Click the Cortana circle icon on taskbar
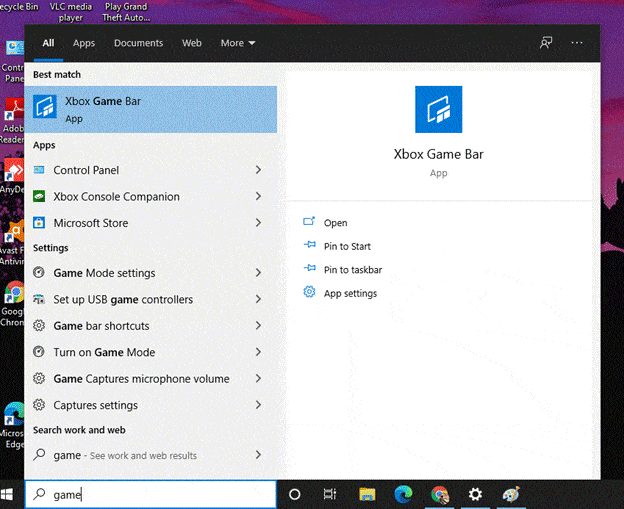This screenshot has width=624, height=509. [294, 495]
